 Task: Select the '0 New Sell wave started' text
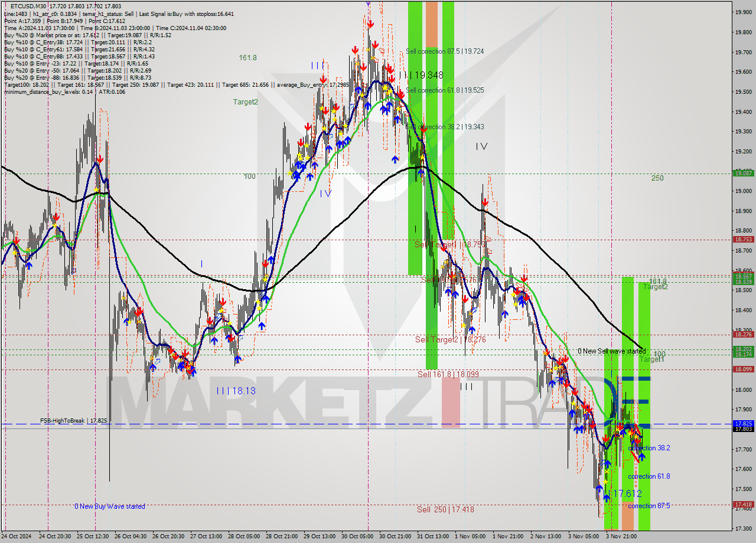click(611, 351)
